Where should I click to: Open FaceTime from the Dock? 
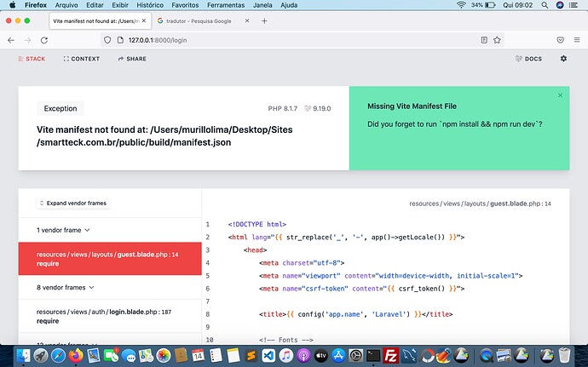click(x=111, y=355)
